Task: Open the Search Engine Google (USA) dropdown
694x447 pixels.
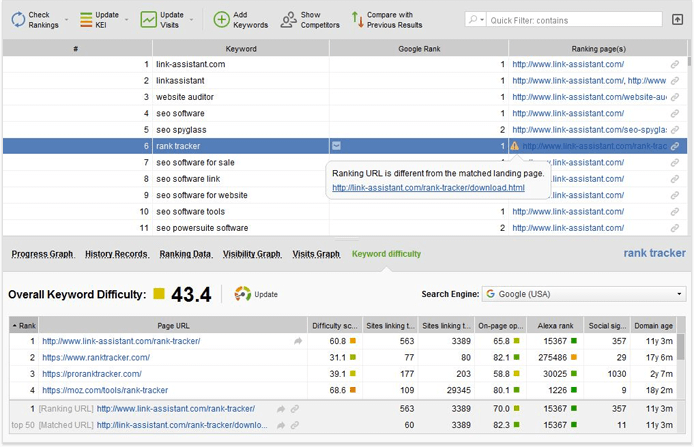Action: point(584,294)
